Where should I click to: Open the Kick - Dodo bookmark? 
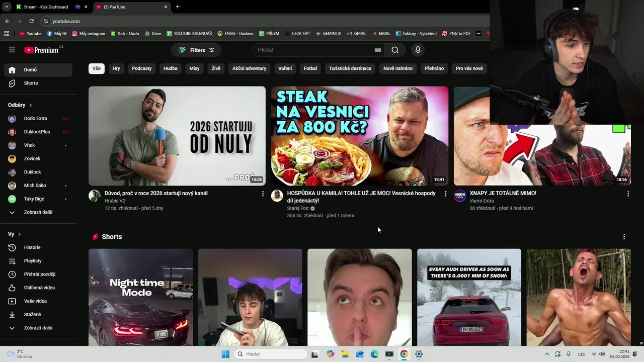(x=125, y=34)
